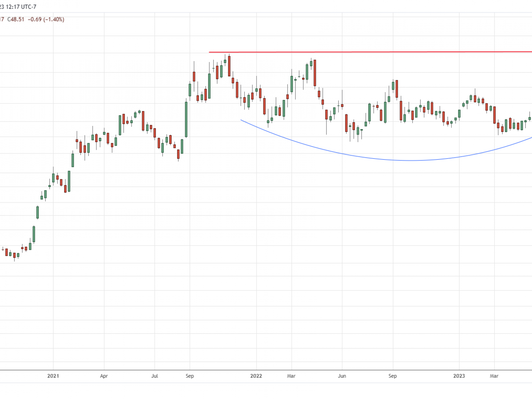Click the 2023 label on the time axis
The height and width of the screenshot is (399, 532).
click(x=459, y=376)
